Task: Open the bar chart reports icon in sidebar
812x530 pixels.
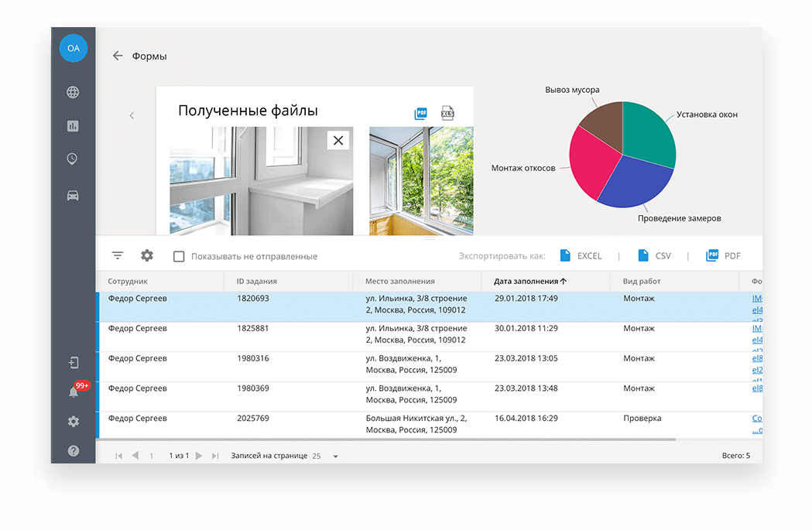Action: point(73,126)
